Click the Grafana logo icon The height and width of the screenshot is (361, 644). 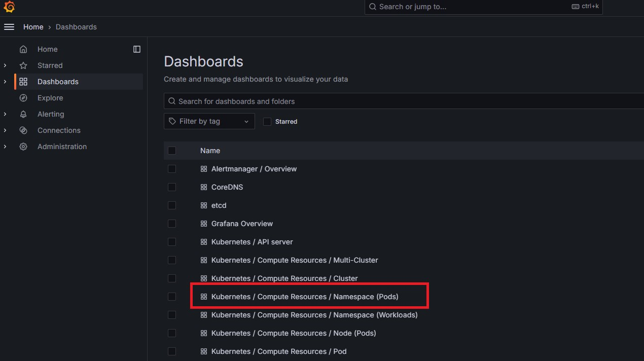click(9, 7)
